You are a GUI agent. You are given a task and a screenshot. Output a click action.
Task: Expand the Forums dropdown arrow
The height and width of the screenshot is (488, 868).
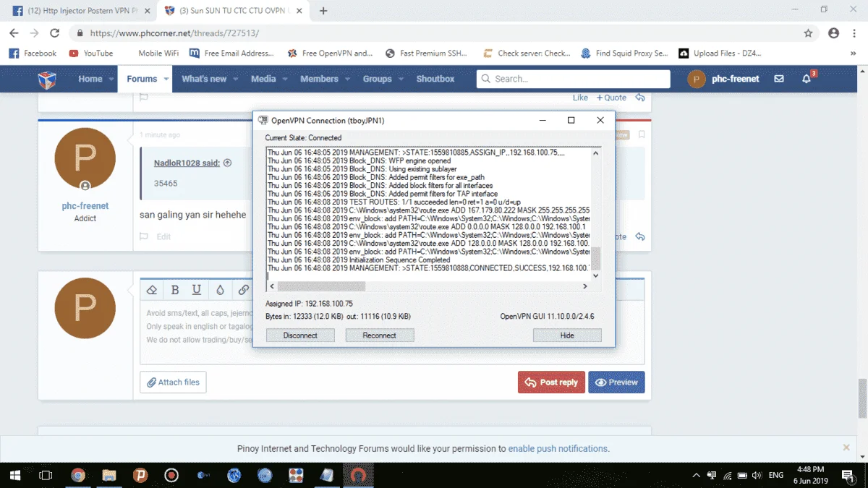pyautogui.click(x=166, y=79)
